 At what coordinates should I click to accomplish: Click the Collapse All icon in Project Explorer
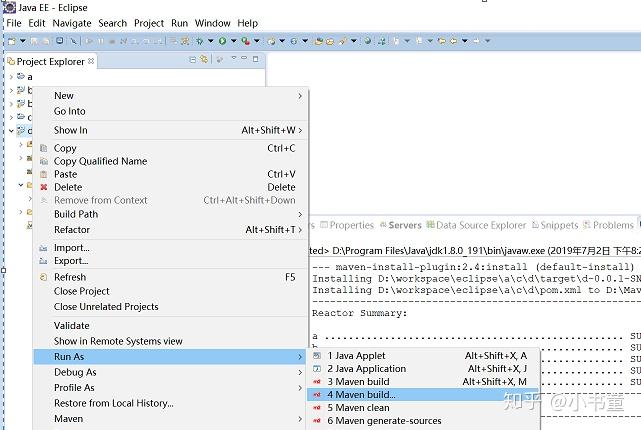click(193, 60)
